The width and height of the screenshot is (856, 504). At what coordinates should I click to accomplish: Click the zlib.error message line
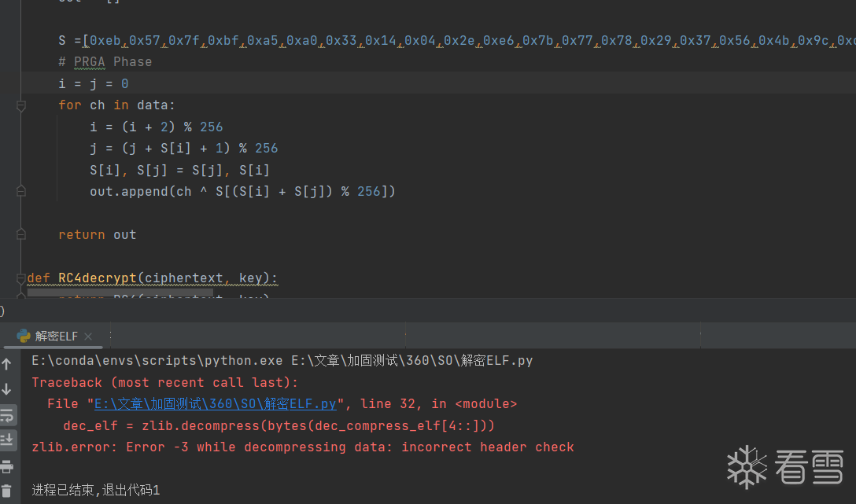302,447
